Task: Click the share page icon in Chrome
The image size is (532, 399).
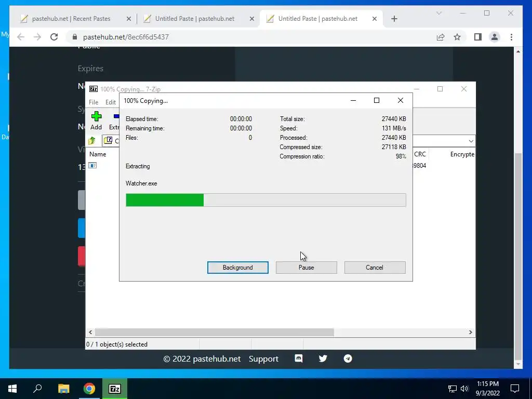Action: tap(441, 37)
